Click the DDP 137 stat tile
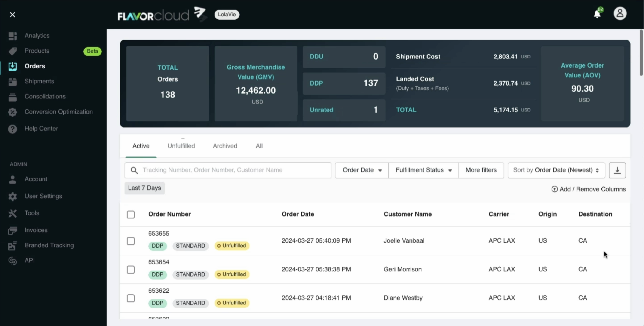This screenshot has height=326, width=644. pos(344,83)
